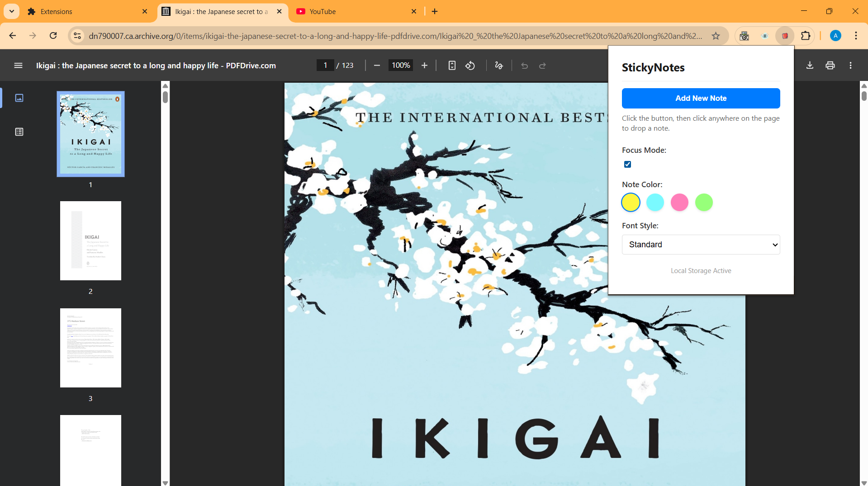This screenshot has height=486, width=868.
Task: Pick the pink note color
Action: click(679, 203)
